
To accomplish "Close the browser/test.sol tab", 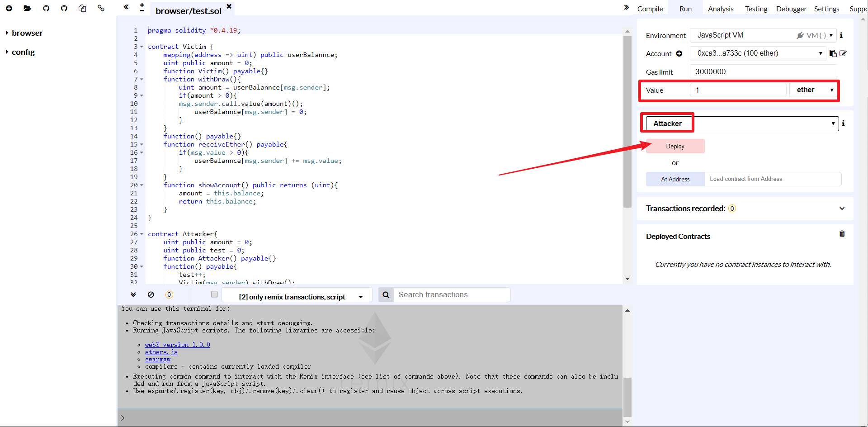I will [229, 6].
